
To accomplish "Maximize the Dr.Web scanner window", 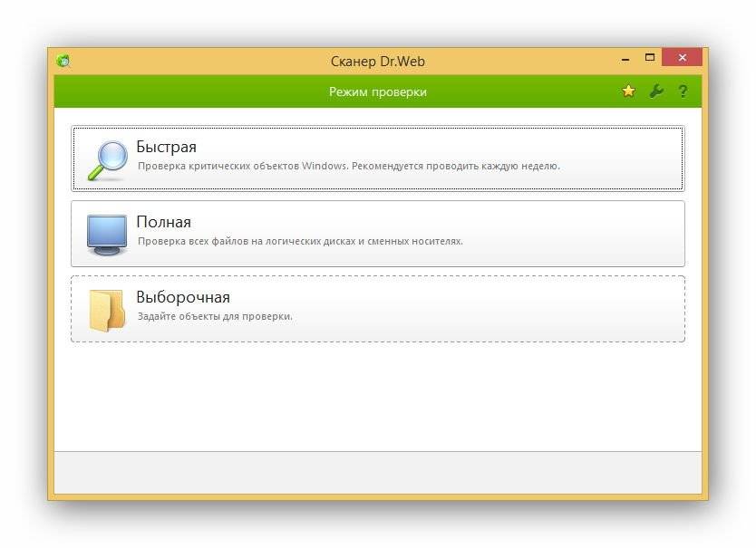I will [649, 57].
